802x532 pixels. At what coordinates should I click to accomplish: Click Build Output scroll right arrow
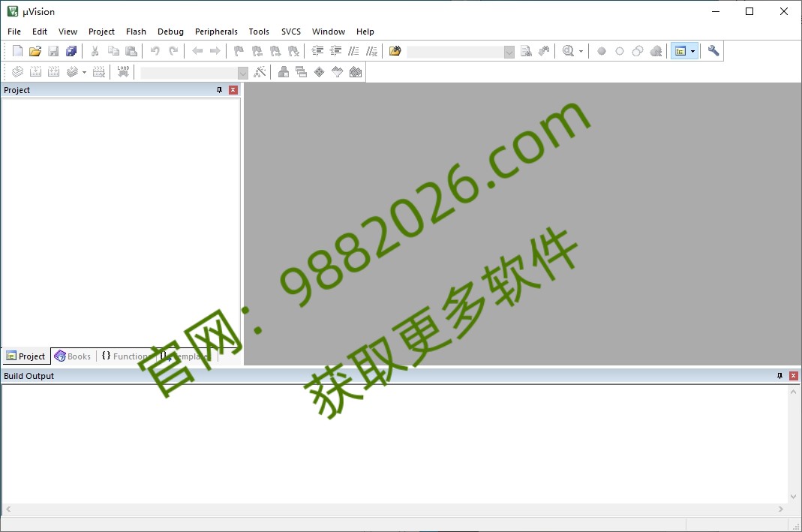(780, 509)
